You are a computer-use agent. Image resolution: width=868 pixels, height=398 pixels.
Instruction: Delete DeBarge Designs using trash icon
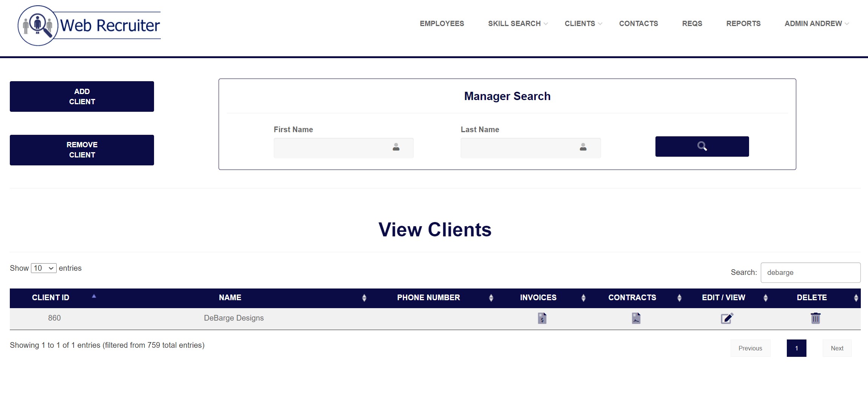pyautogui.click(x=815, y=318)
